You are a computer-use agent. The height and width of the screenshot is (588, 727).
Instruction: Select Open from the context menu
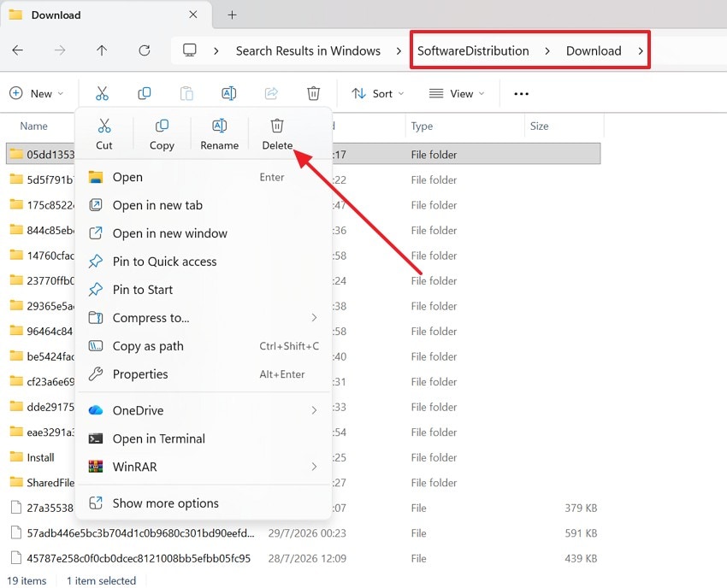pyautogui.click(x=204, y=177)
